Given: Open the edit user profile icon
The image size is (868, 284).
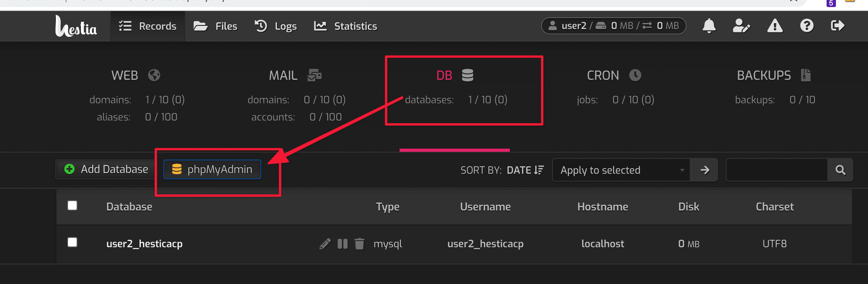Looking at the screenshot, I should (741, 26).
